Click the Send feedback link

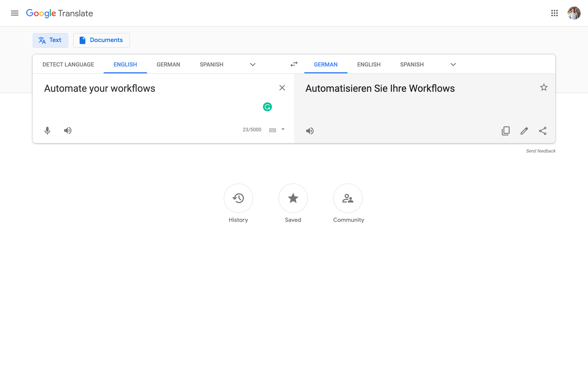[x=540, y=151]
